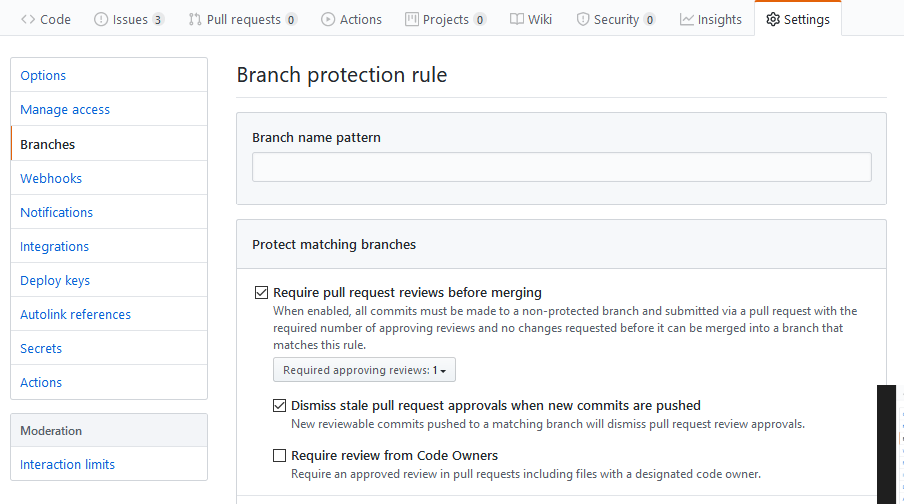Go to Webhooks settings
The width and height of the screenshot is (904, 504).
click(x=109, y=178)
